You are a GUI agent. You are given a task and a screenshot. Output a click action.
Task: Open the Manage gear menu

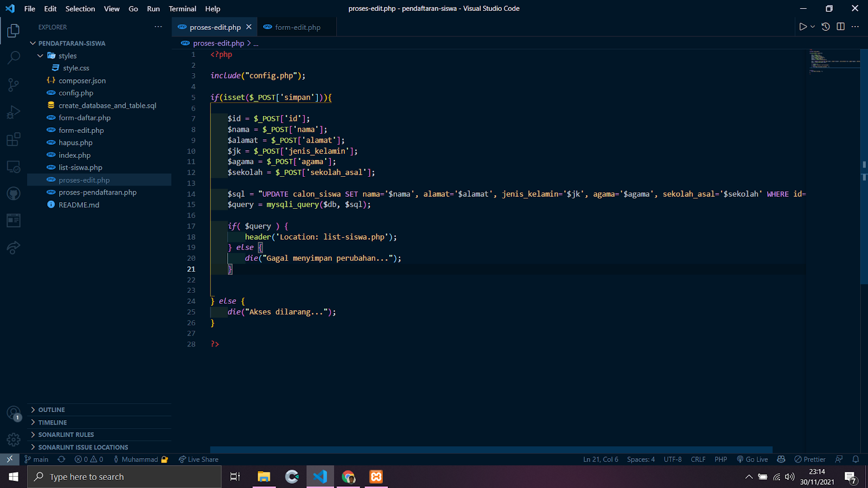pos(14,439)
